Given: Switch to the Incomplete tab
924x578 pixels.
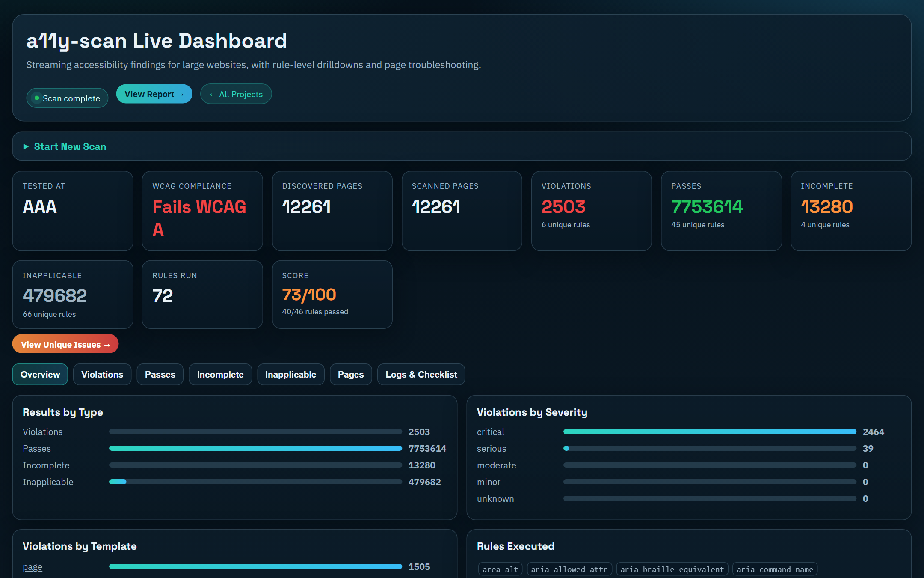Looking at the screenshot, I should click(220, 375).
